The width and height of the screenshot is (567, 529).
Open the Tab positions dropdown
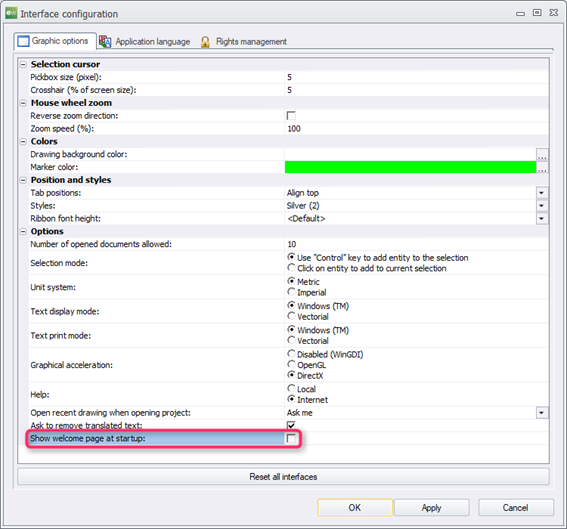(542, 193)
